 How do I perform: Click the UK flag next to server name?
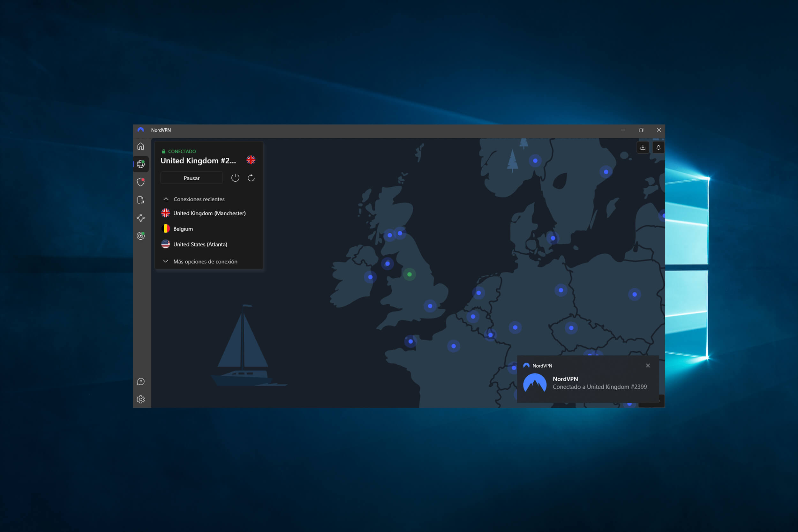pyautogui.click(x=251, y=160)
